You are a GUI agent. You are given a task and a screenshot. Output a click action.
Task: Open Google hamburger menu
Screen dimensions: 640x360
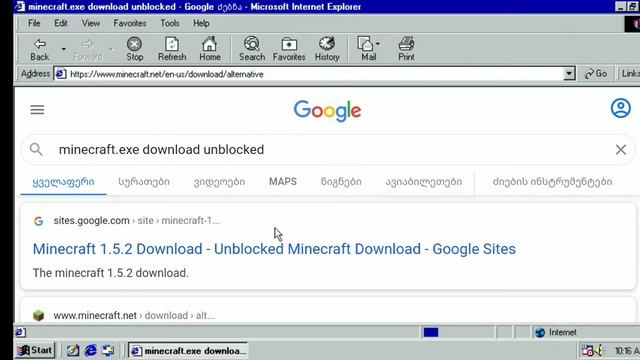coord(37,110)
